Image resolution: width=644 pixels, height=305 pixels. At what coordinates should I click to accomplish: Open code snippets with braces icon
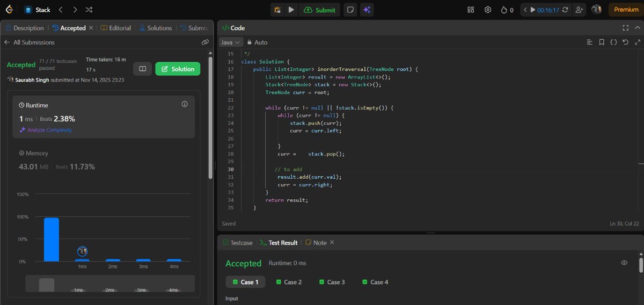tap(613, 42)
